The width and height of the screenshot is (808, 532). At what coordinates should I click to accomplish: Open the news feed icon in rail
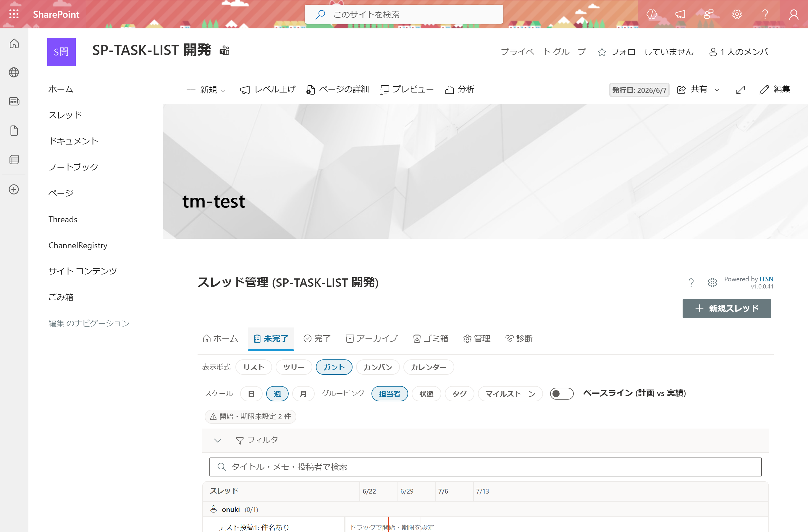14,101
